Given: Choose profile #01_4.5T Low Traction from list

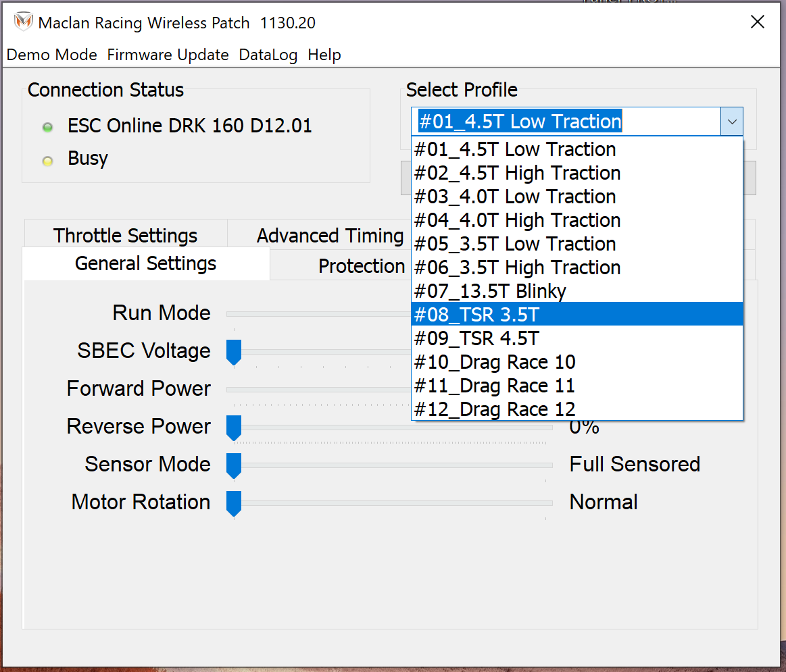Looking at the screenshot, I should click(x=577, y=149).
